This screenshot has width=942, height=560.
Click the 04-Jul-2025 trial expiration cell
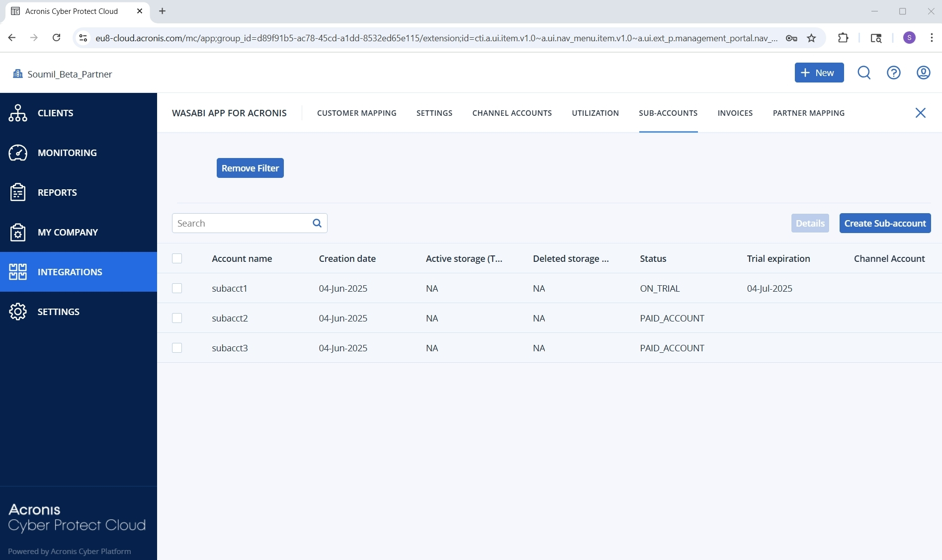(770, 288)
